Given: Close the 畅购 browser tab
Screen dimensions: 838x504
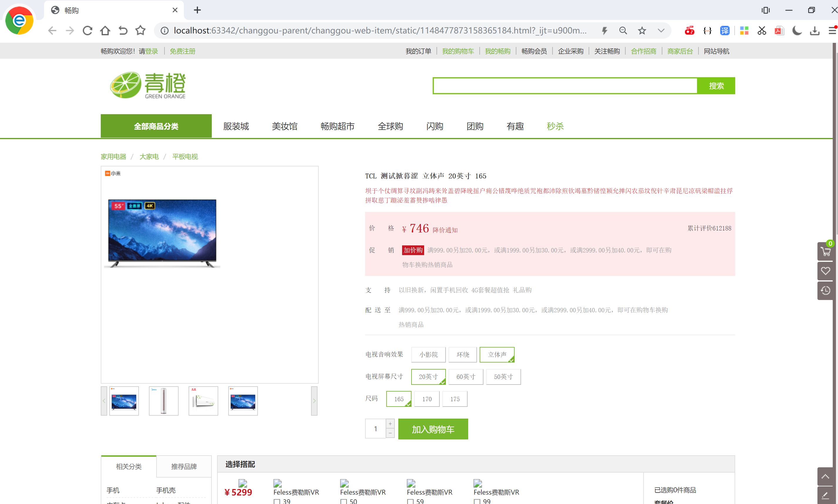Looking at the screenshot, I should (175, 10).
